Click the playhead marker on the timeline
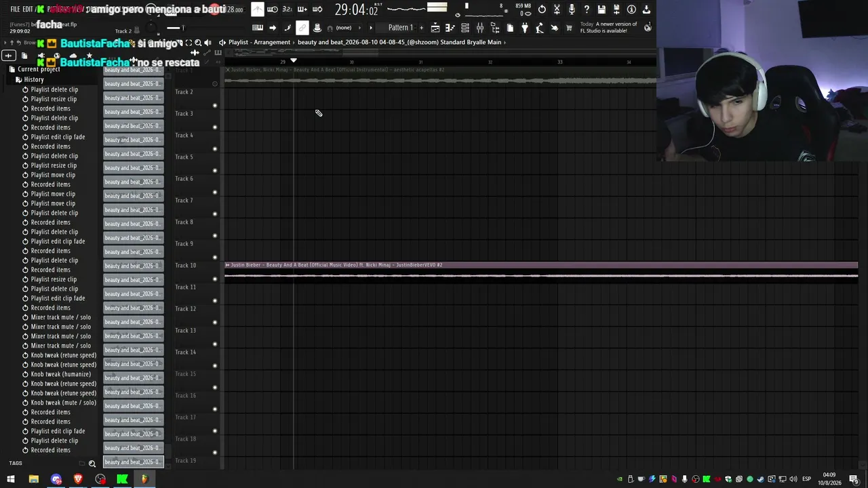Viewport: 868px width, 488px height. [294, 61]
